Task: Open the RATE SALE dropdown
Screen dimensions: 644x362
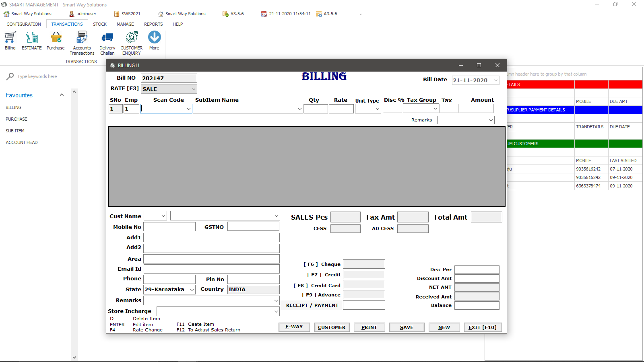Action: pyautogui.click(x=193, y=89)
